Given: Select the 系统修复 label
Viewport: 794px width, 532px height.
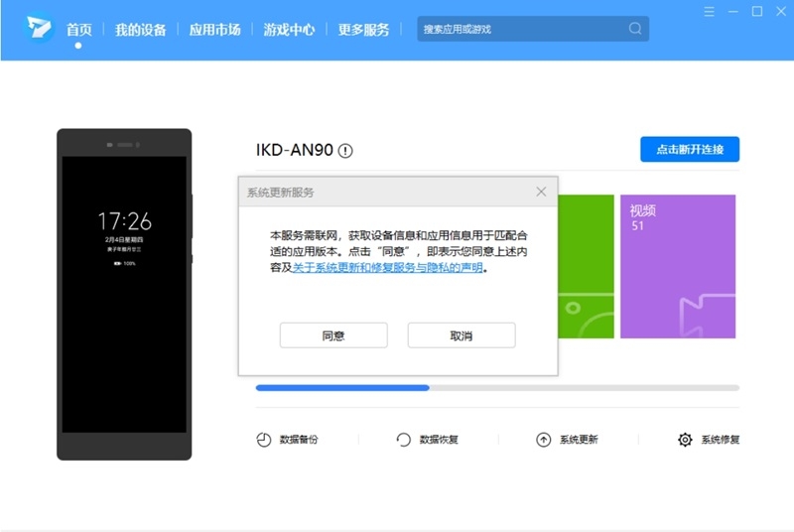Looking at the screenshot, I should pos(721,440).
